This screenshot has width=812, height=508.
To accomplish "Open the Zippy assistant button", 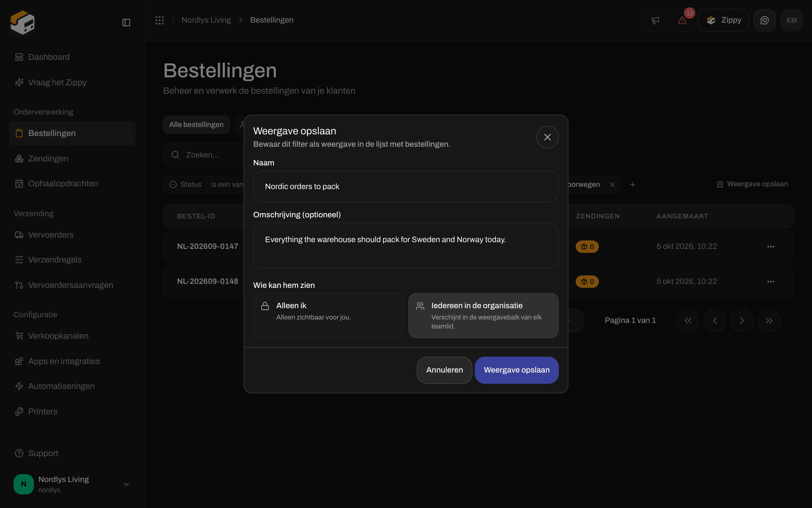I will pyautogui.click(x=723, y=20).
